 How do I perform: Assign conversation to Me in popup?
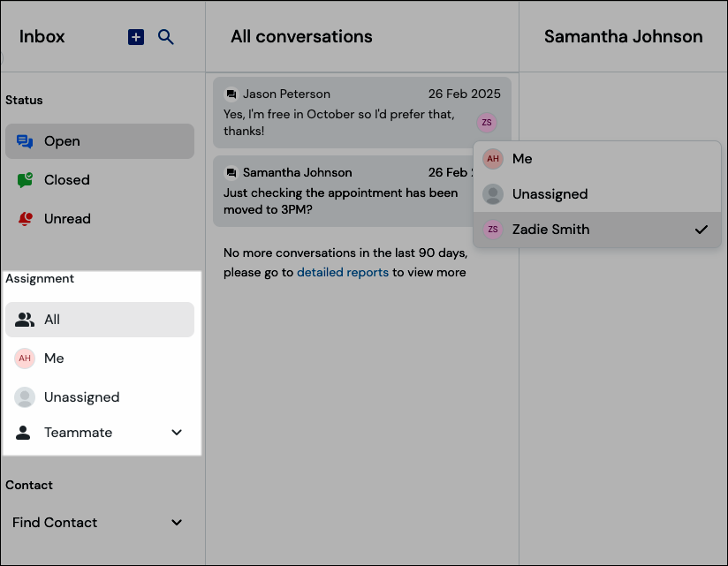(x=597, y=159)
